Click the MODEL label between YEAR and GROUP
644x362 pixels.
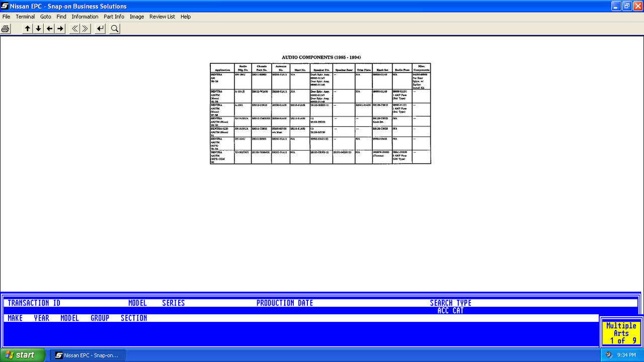coord(70,318)
